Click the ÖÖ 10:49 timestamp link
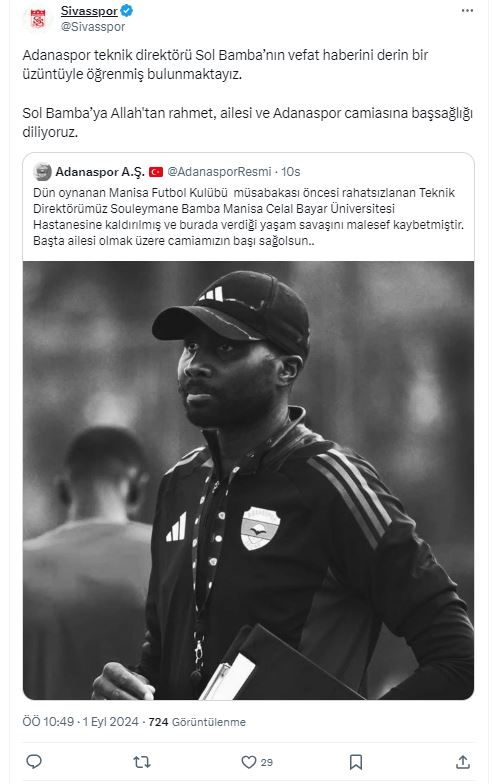Viewport: 493px width, 784px height. click(80, 722)
